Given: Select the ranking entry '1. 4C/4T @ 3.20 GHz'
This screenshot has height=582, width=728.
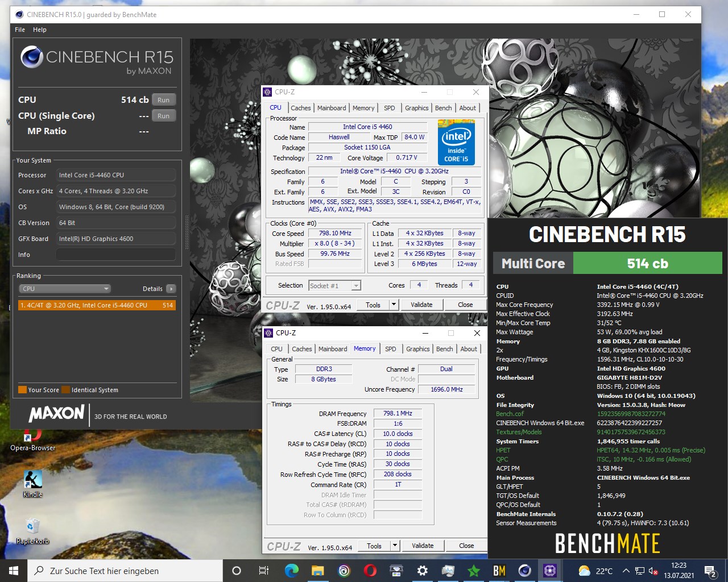Looking at the screenshot, I should tap(97, 305).
